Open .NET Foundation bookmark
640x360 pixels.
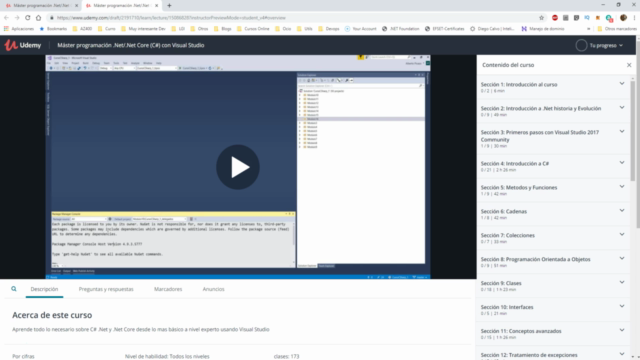(x=400, y=29)
